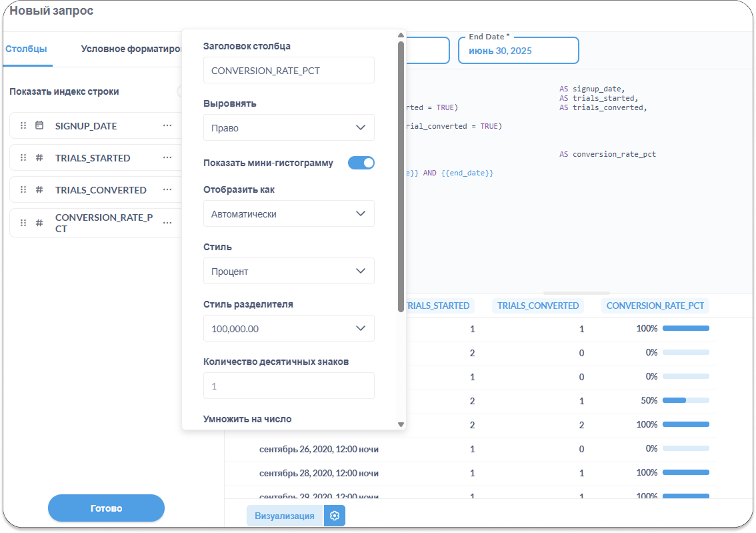The width and height of the screenshot is (756, 533).
Task: Switch to Условное форматирование tab
Action: (x=131, y=49)
